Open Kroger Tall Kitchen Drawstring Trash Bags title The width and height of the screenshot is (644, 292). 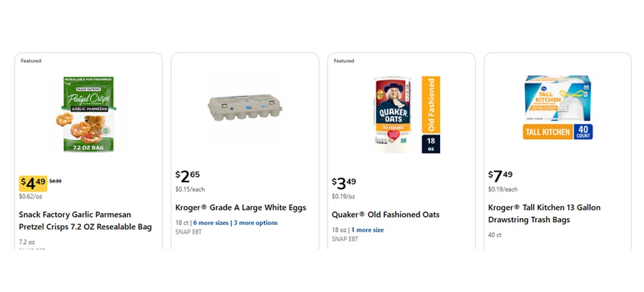point(544,214)
